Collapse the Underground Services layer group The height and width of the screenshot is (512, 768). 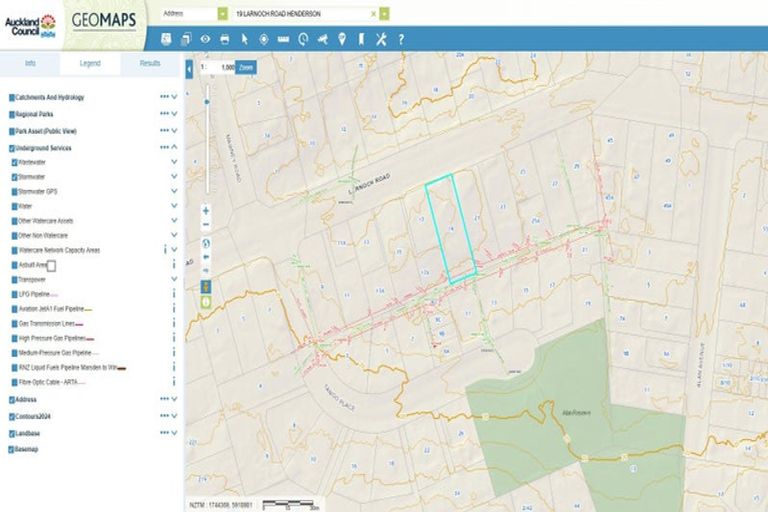(175, 148)
